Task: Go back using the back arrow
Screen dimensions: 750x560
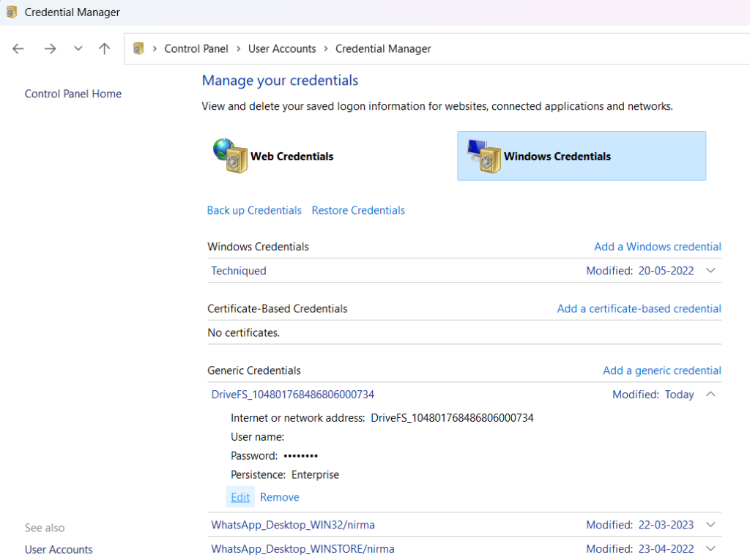Action: point(18,49)
